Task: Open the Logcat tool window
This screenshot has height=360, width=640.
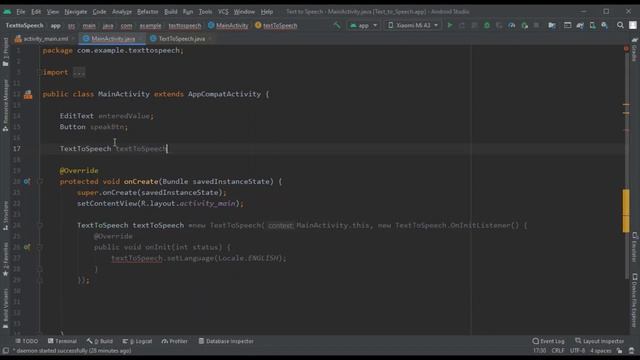Action: (x=138, y=341)
